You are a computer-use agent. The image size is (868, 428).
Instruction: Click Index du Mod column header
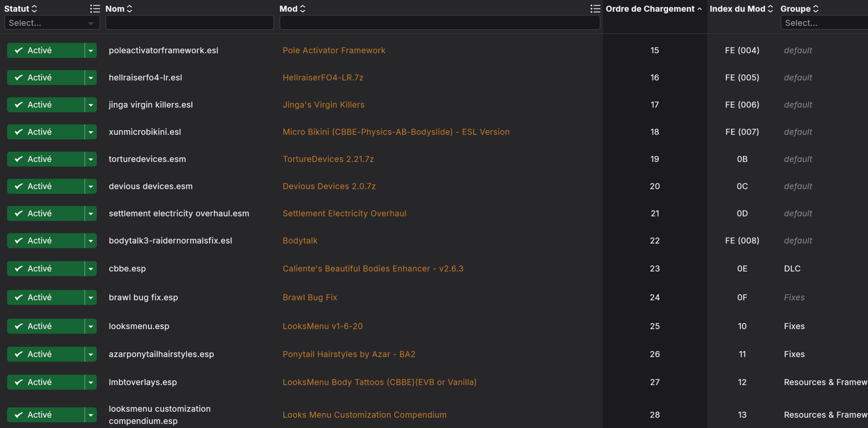pos(737,9)
